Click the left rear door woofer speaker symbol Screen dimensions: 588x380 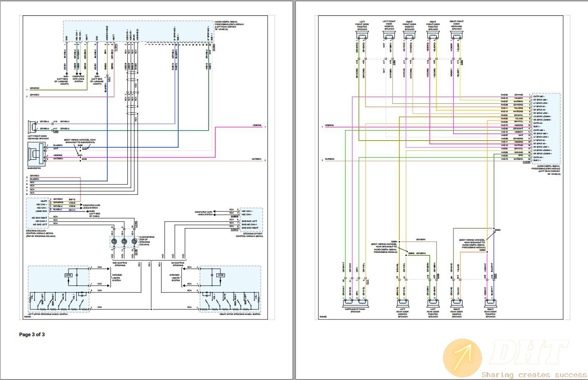click(x=402, y=304)
